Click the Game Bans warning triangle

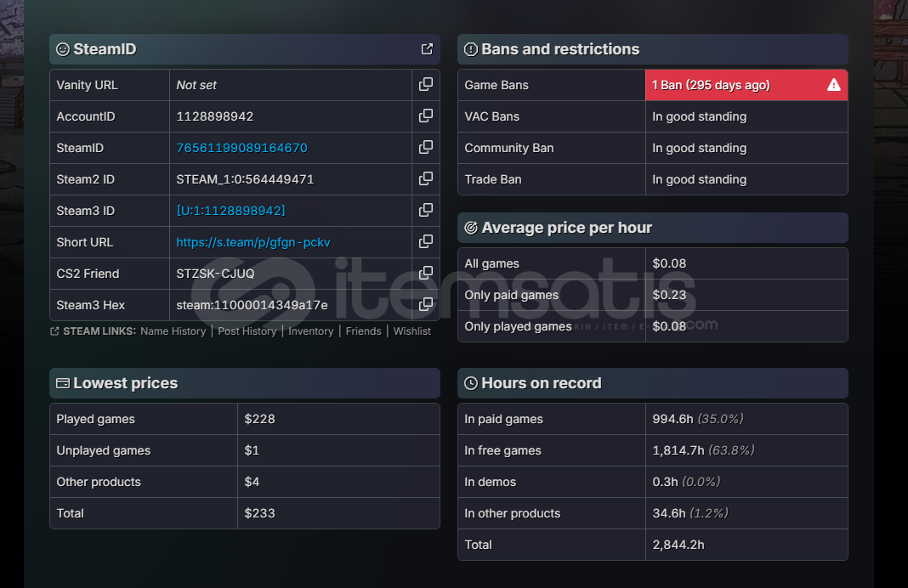click(833, 85)
